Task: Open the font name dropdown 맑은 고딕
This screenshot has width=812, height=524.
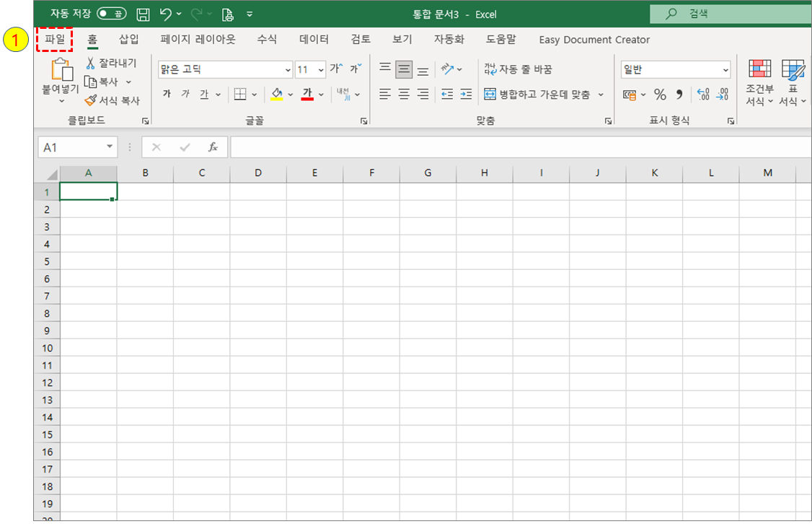Action: point(288,69)
